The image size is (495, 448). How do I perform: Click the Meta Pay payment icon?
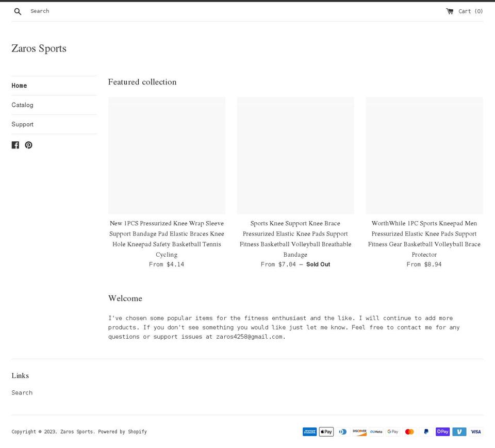coord(376,432)
